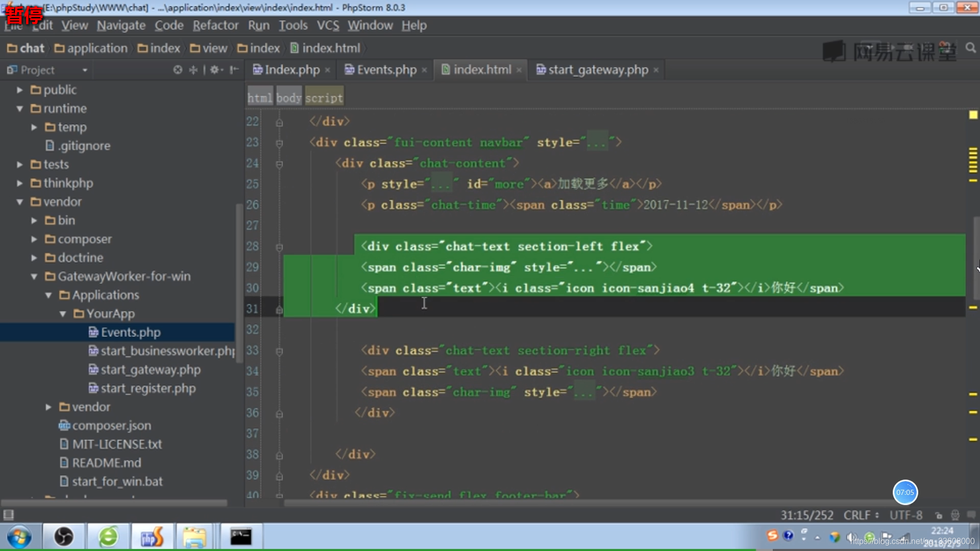Open the Project view dropdown

[85, 70]
